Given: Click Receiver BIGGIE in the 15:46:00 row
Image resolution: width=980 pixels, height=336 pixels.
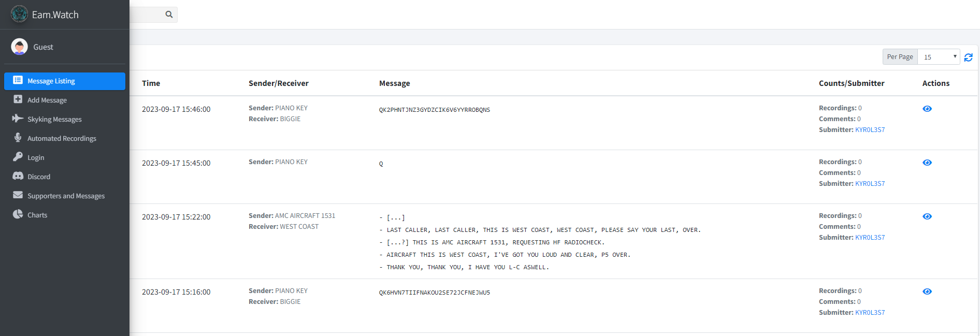Looking at the screenshot, I should click(x=275, y=119).
